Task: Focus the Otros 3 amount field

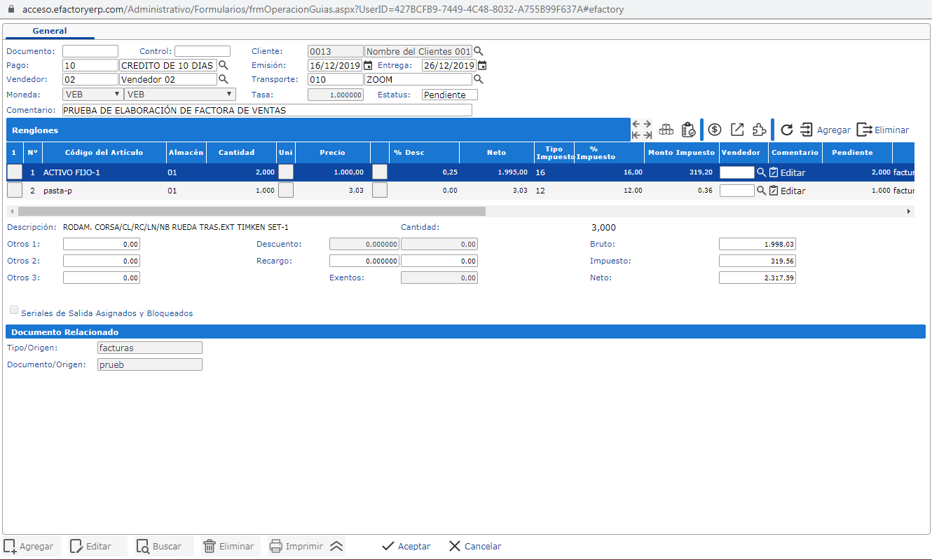Action: [x=102, y=278]
